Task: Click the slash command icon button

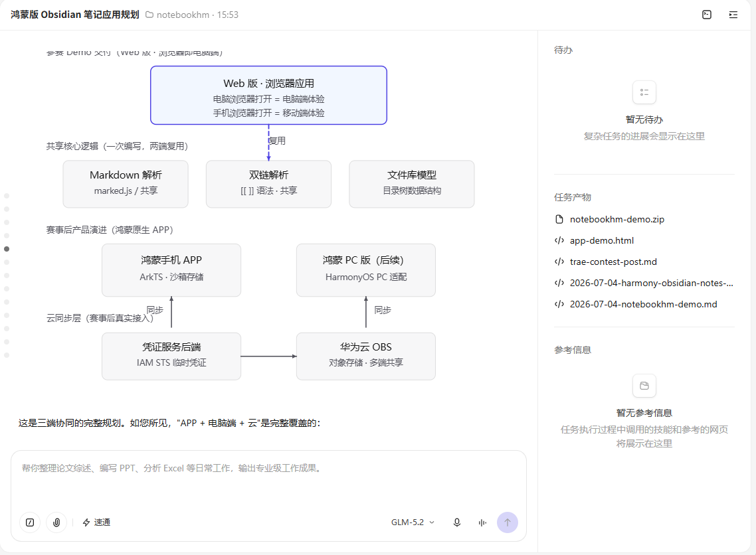Action: (x=30, y=522)
